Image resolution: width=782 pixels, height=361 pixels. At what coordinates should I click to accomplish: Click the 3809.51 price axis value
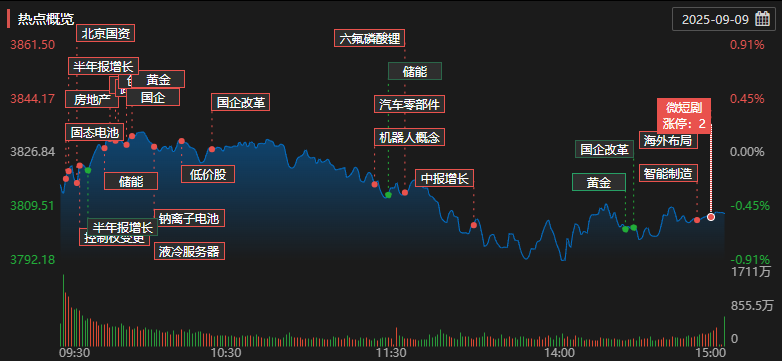[x=32, y=205]
